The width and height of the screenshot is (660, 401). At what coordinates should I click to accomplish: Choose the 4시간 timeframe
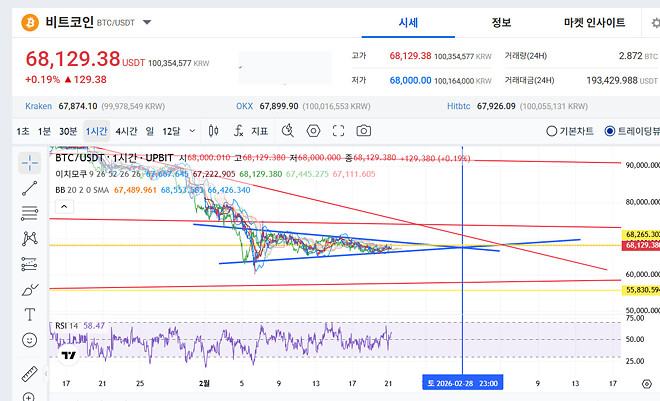[x=126, y=130]
